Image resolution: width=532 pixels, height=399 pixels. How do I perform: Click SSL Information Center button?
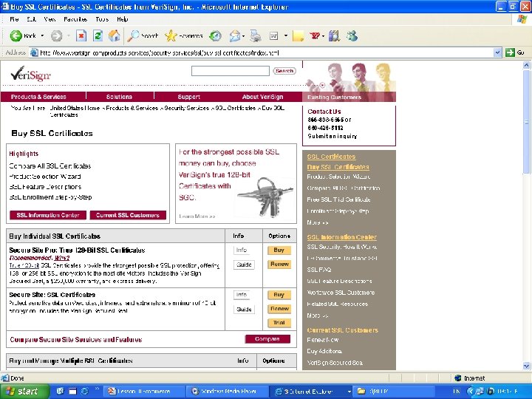pos(48,215)
